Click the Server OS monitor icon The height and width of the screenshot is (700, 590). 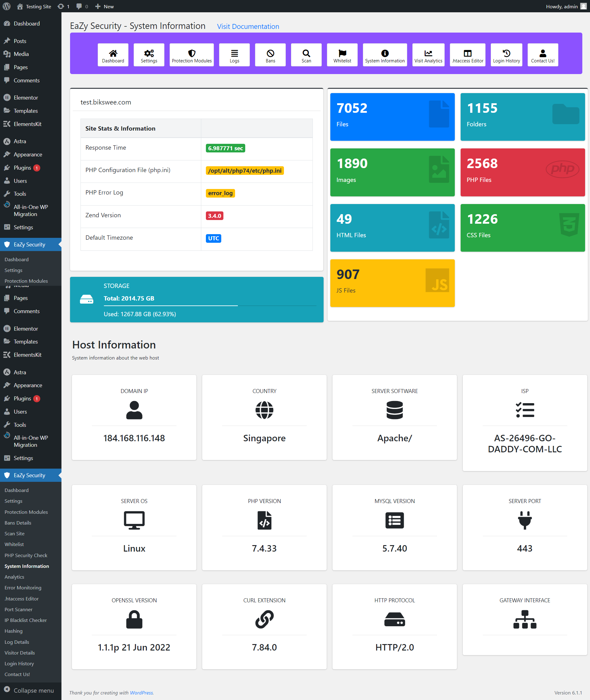pos(134,520)
